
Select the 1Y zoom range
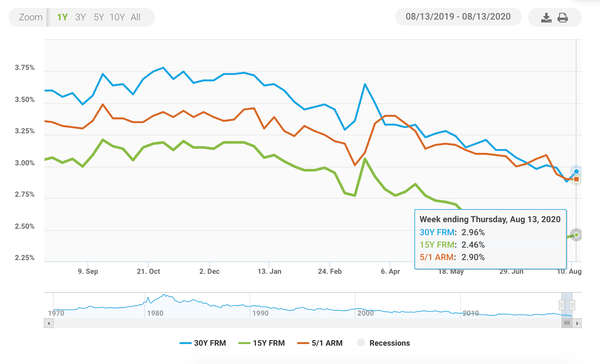(x=62, y=17)
